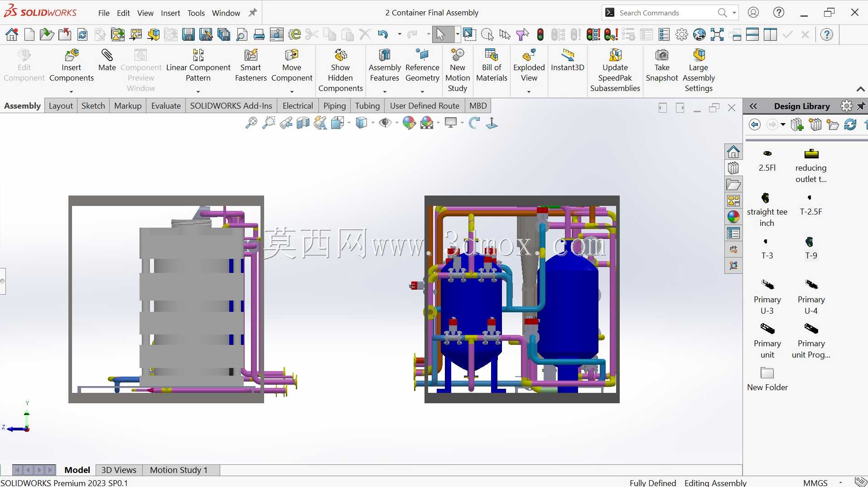Open Insert Components tool
Viewport: 868px width, 487px height.
(72, 66)
